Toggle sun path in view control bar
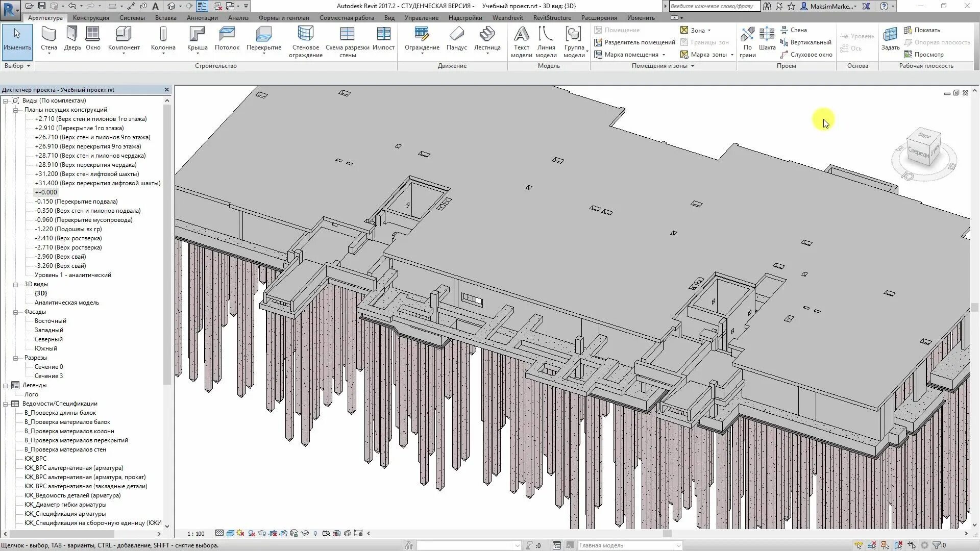Viewport: 980px width, 551px height. [x=240, y=533]
